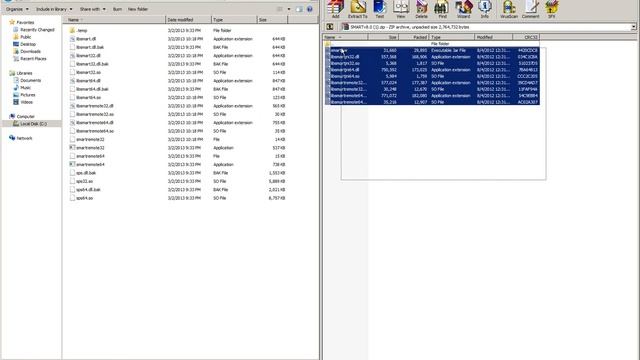The image size is (640, 360).
Task: Open Public folder in Favorites
Action: [x=22, y=37]
